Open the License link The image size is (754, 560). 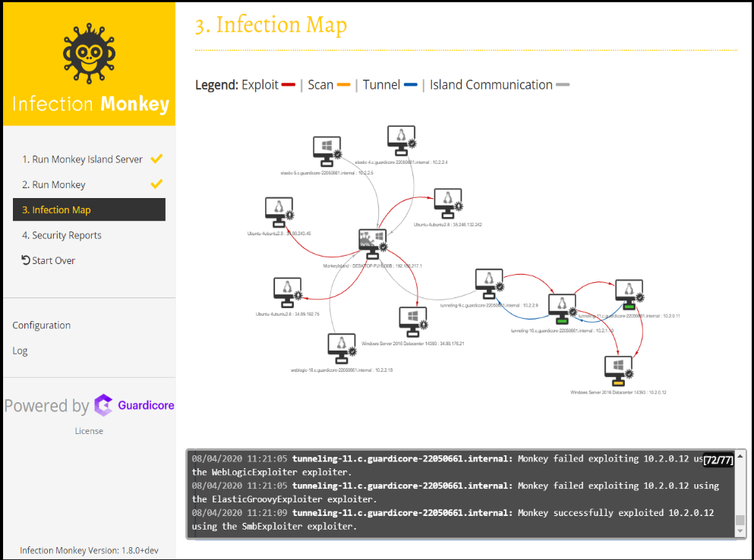pos(89,431)
